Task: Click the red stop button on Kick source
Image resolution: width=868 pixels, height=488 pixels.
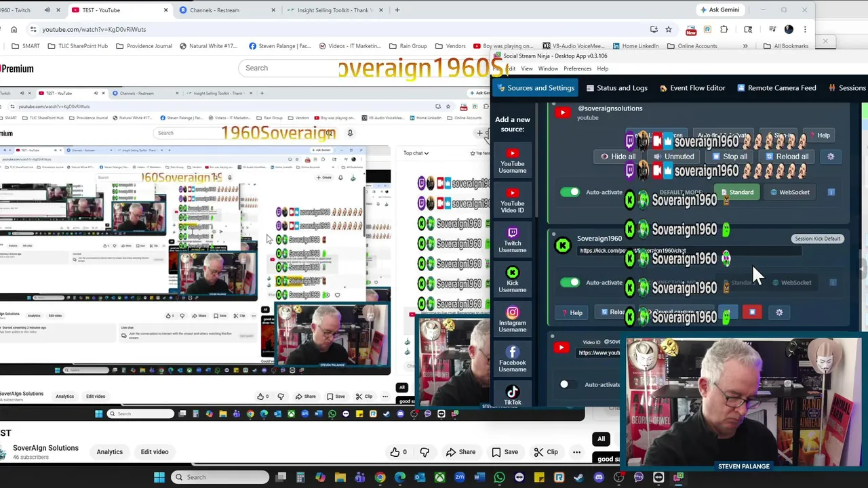Action: tap(752, 312)
